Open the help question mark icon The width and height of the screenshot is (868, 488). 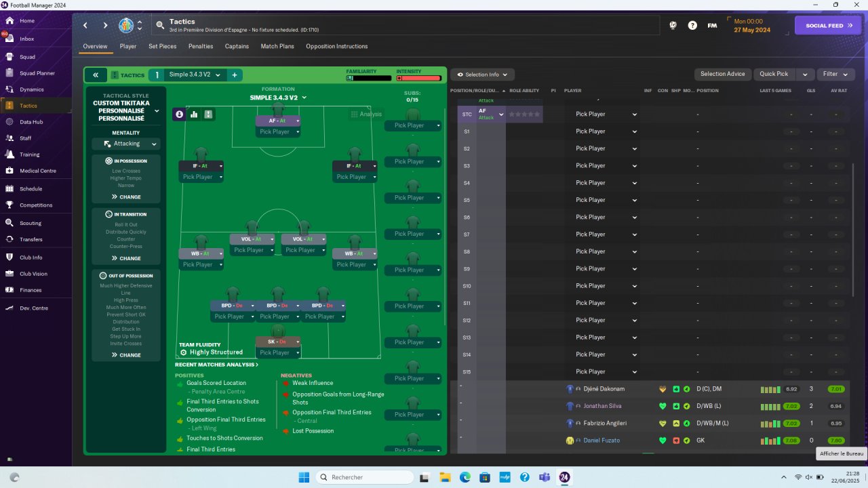coord(692,25)
